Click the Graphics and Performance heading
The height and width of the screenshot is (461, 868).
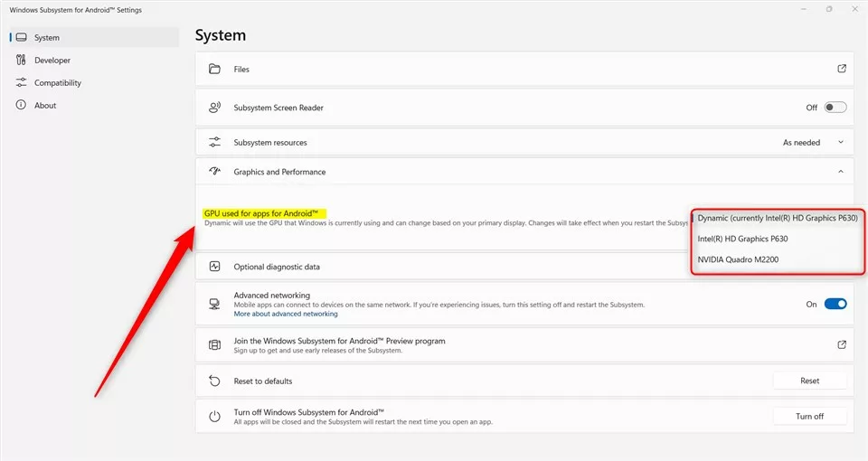[279, 172]
